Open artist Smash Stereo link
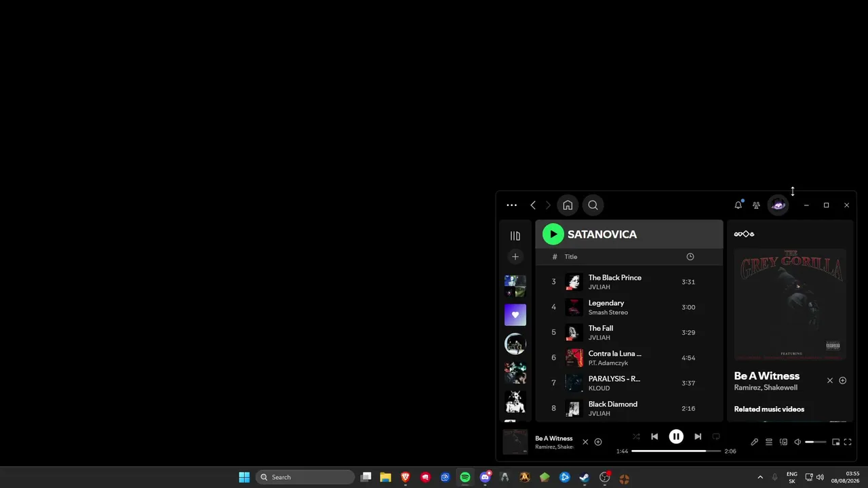The image size is (868, 488). [x=608, y=312]
